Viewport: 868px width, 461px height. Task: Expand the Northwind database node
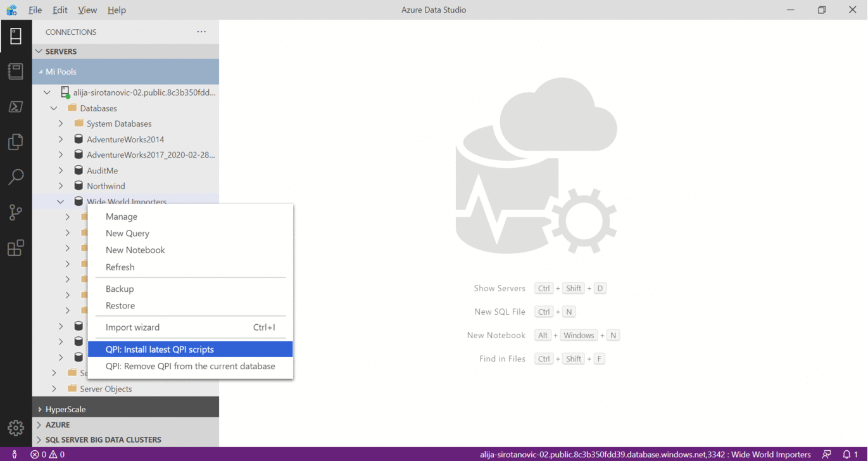coord(61,186)
